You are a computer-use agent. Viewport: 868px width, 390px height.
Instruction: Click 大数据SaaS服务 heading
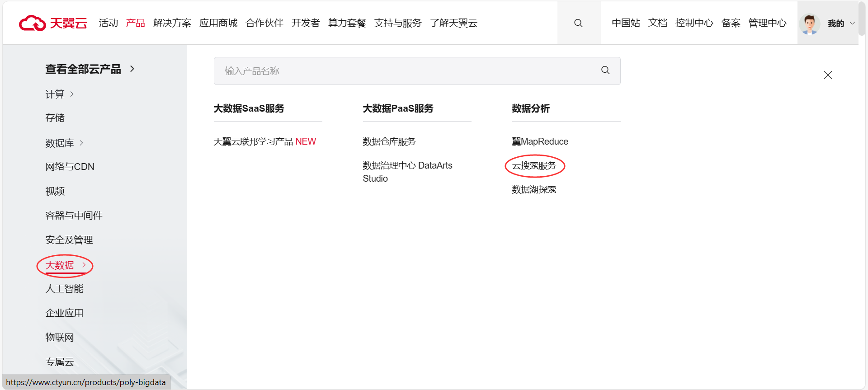pos(249,108)
